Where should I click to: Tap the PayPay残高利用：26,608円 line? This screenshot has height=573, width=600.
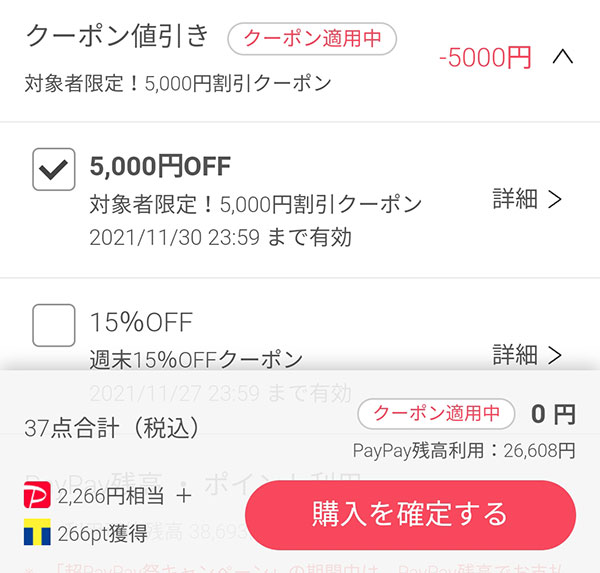tap(464, 451)
